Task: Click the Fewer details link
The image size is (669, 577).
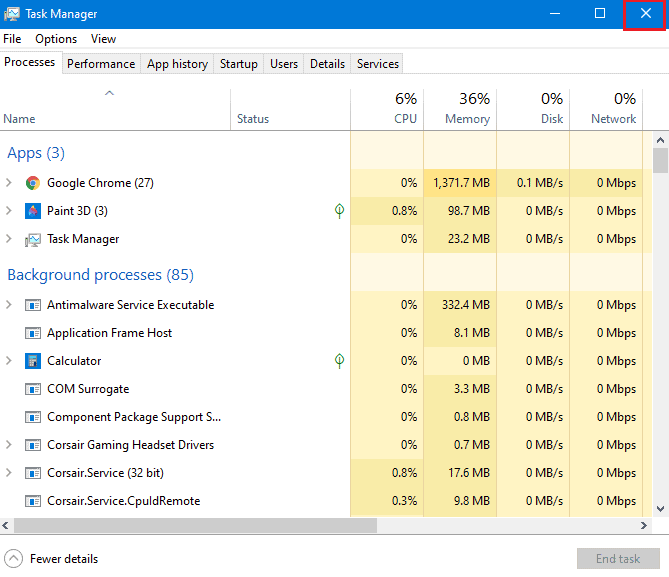Action: pos(64,559)
